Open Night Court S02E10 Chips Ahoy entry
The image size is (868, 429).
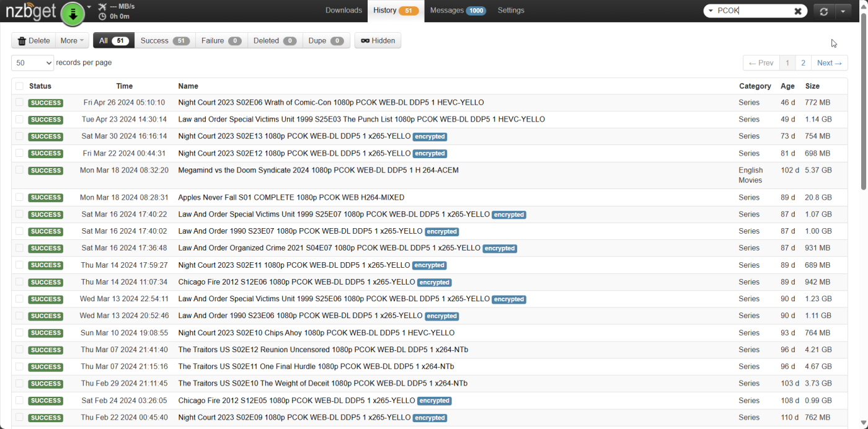click(316, 333)
